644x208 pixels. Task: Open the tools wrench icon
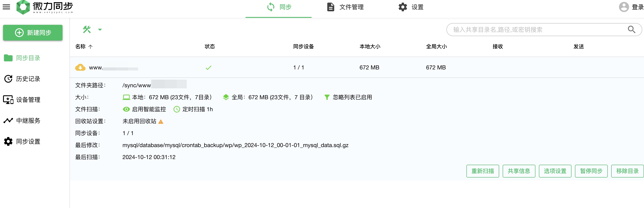(x=87, y=30)
